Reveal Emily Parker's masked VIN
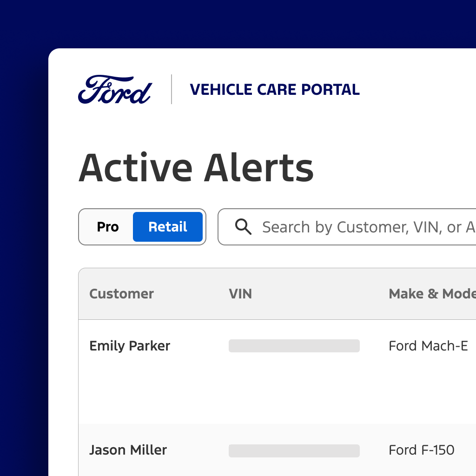This screenshot has height=476, width=476. [x=294, y=346]
